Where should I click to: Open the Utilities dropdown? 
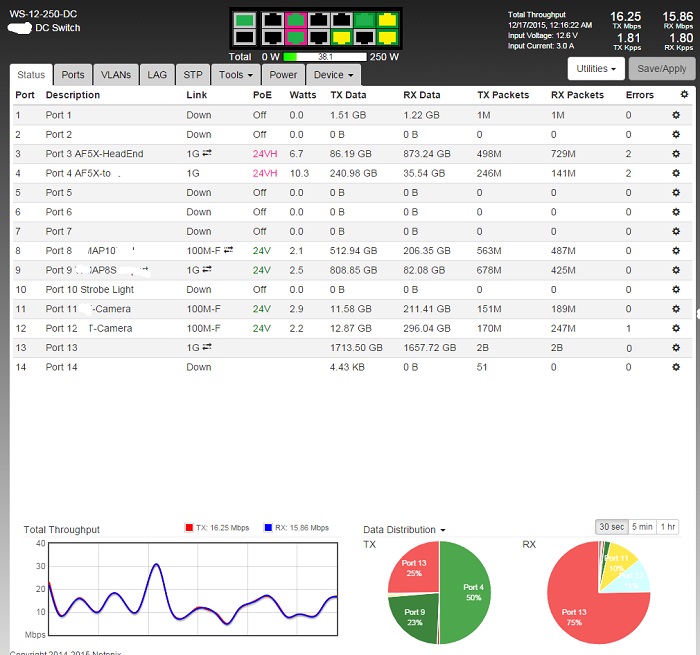(596, 69)
